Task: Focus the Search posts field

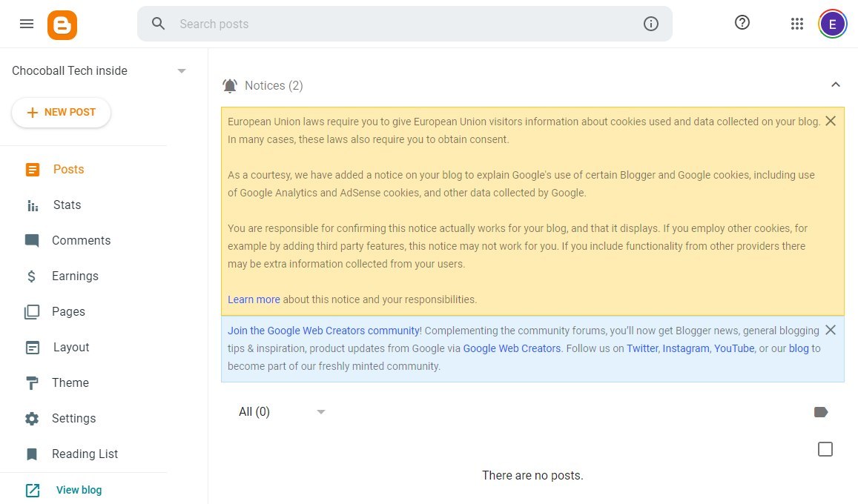Action: 404,24
